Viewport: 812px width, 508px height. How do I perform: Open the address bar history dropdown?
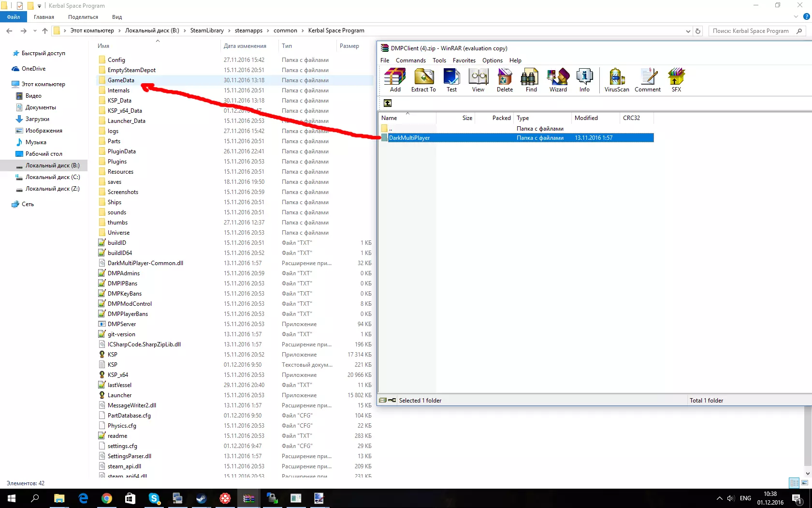(x=688, y=31)
